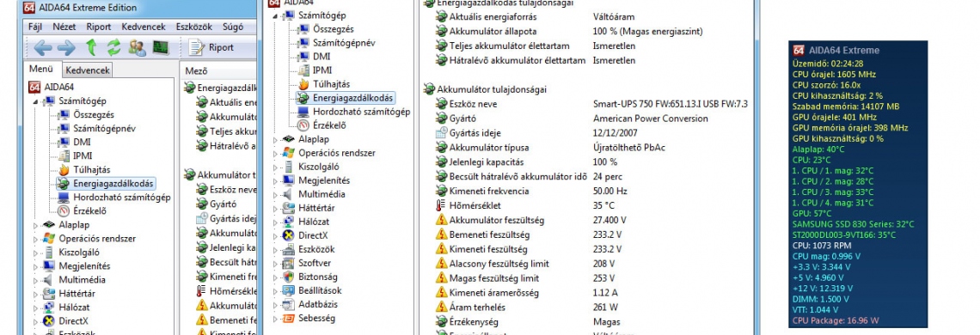This screenshot has width=980, height=335.
Task: Open the Eszközök menu
Action: point(194,27)
